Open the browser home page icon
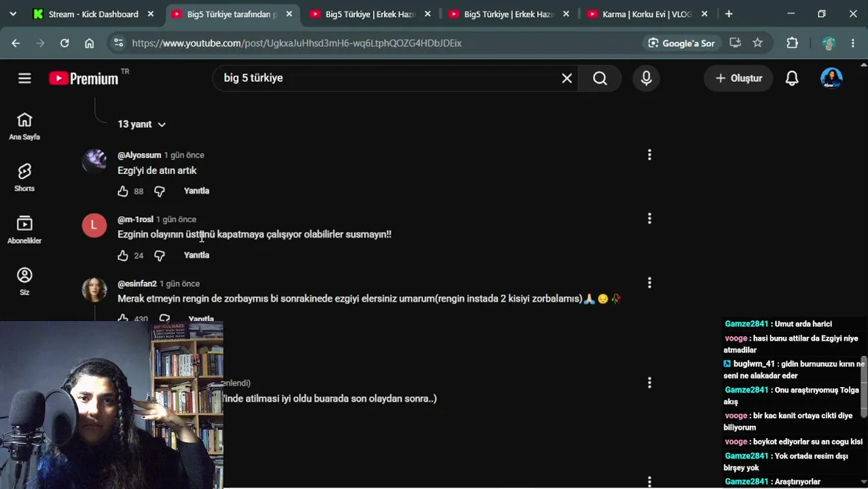 pos(89,43)
